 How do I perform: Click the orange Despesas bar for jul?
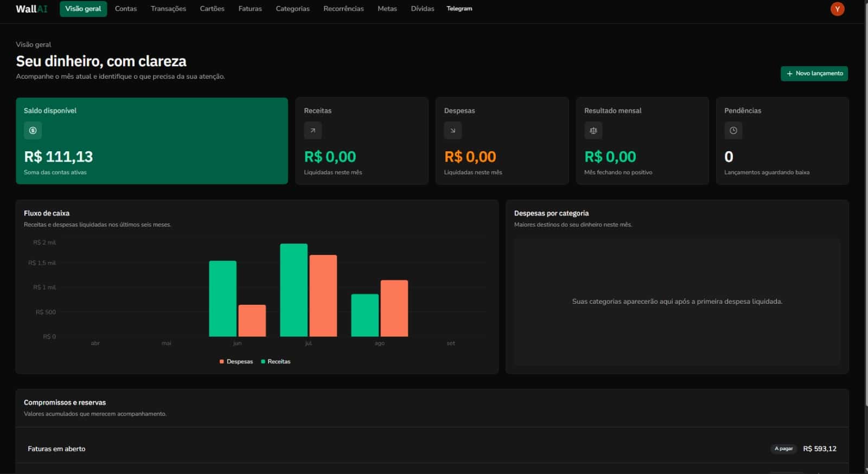click(x=323, y=296)
